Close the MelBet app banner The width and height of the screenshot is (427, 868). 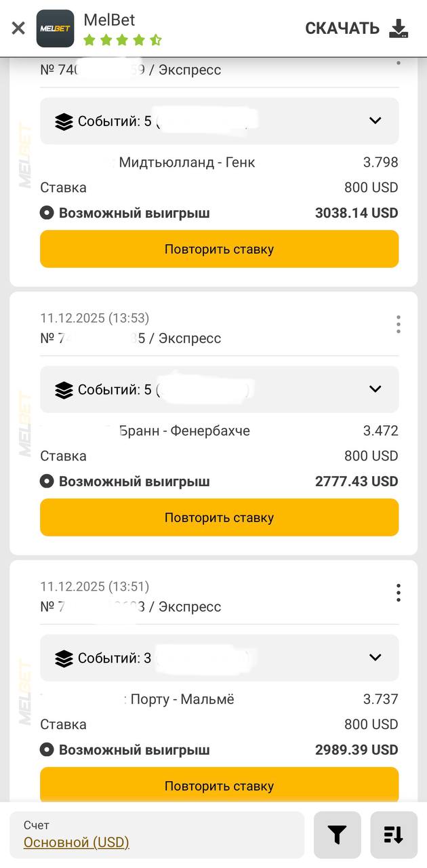18,28
